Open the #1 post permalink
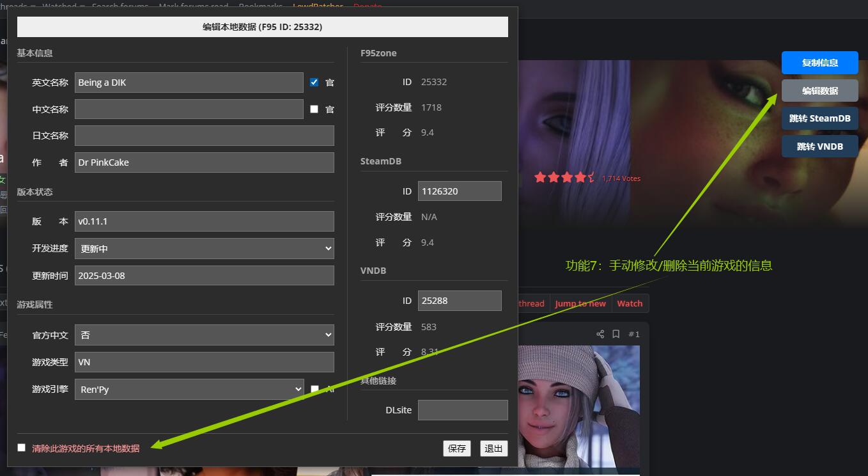This screenshot has height=476, width=868. (x=633, y=334)
